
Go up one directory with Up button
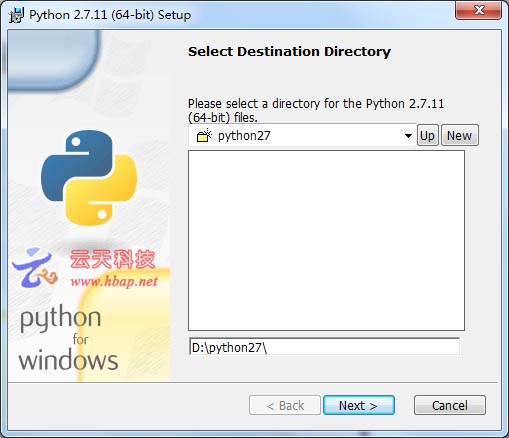click(x=427, y=135)
